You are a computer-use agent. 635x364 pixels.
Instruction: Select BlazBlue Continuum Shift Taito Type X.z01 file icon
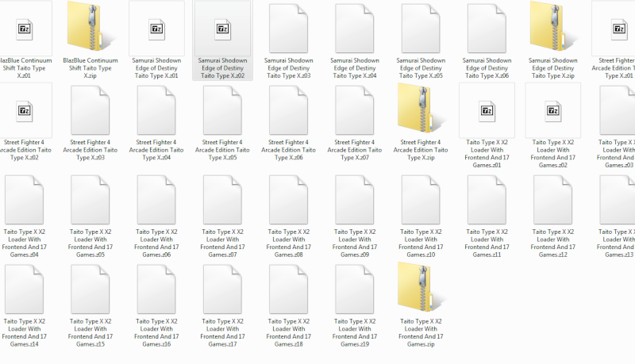(25, 29)
